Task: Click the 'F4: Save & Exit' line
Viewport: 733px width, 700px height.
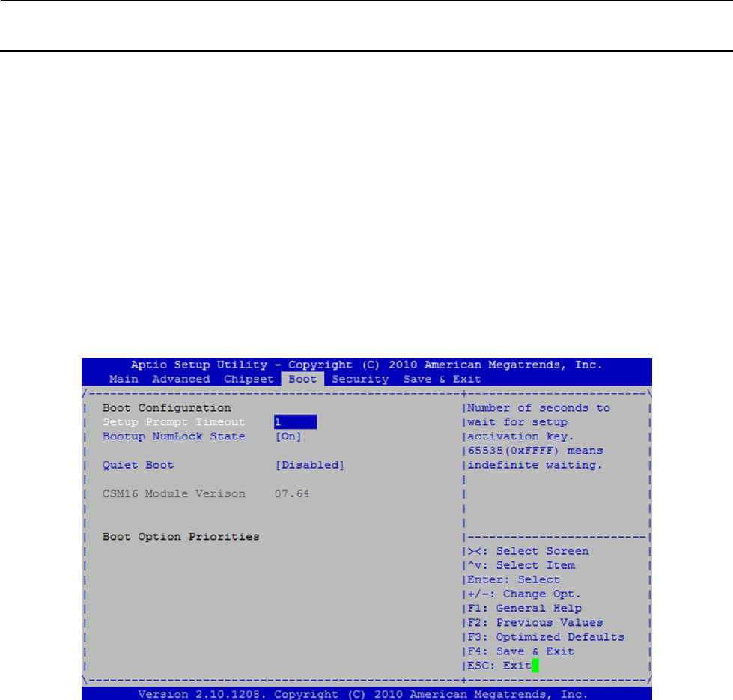Action: (x=520, y=651)
